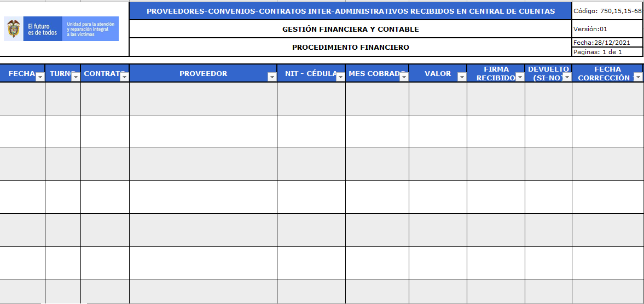644x304 pixels.
Task: Click the first empty PROVEEDOR row cell
Action: coord(204,98)
